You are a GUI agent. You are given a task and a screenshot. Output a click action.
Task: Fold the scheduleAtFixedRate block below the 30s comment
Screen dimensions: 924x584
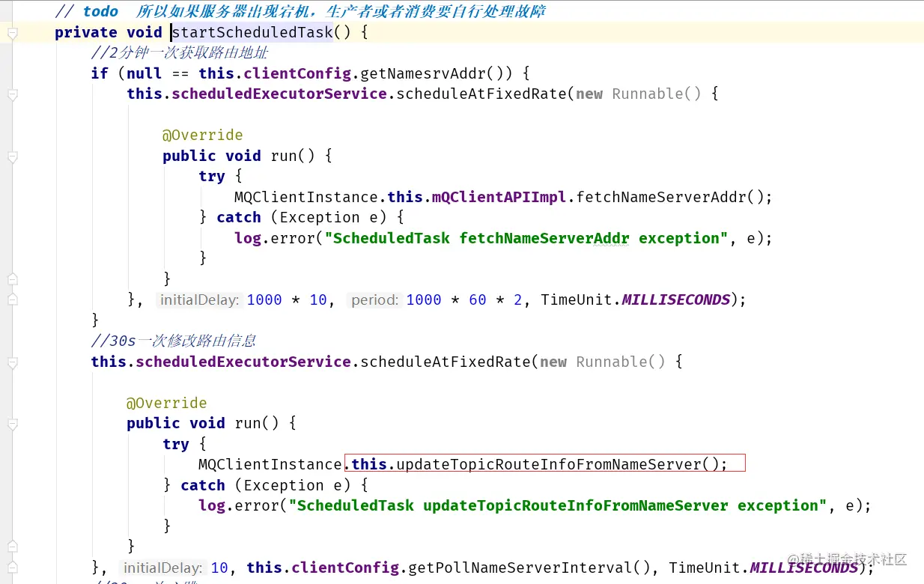coord(12,362)
